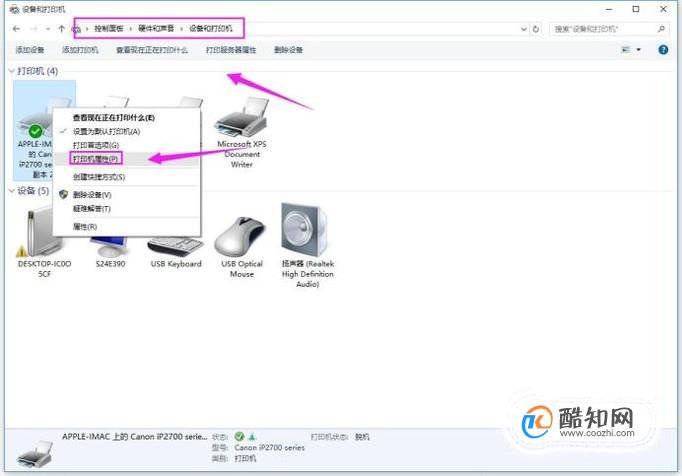The width and height of the screenshot is (682, 476).
Task: Choose 疑难解答(T) in context menu
Action: (127, 209)
